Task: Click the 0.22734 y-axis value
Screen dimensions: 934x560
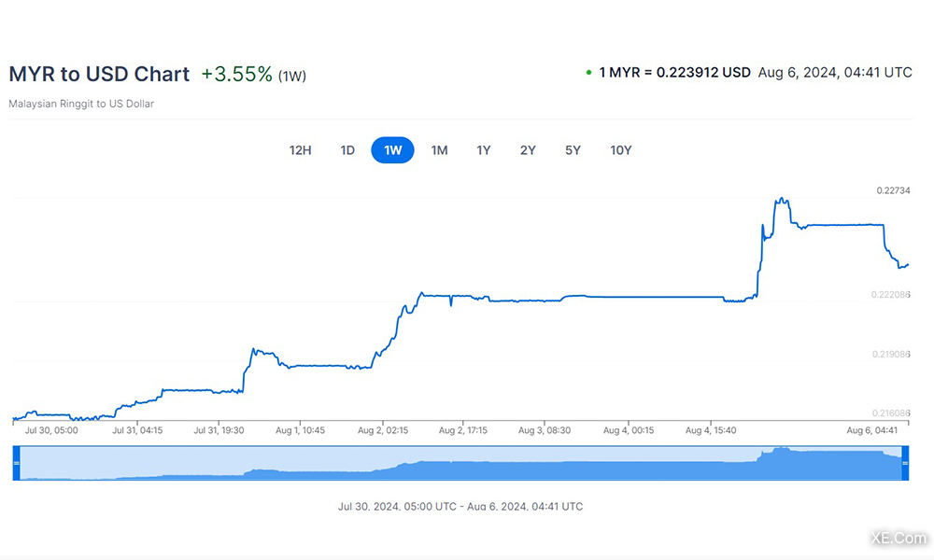Action: pos(893,190)
